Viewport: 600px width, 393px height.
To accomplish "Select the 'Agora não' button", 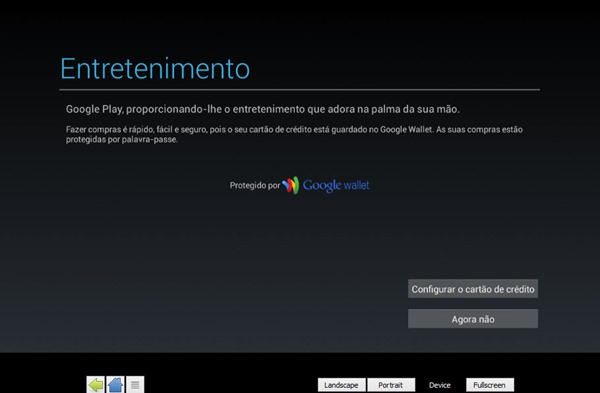I will pyautogui.click(x=473, y=319).
